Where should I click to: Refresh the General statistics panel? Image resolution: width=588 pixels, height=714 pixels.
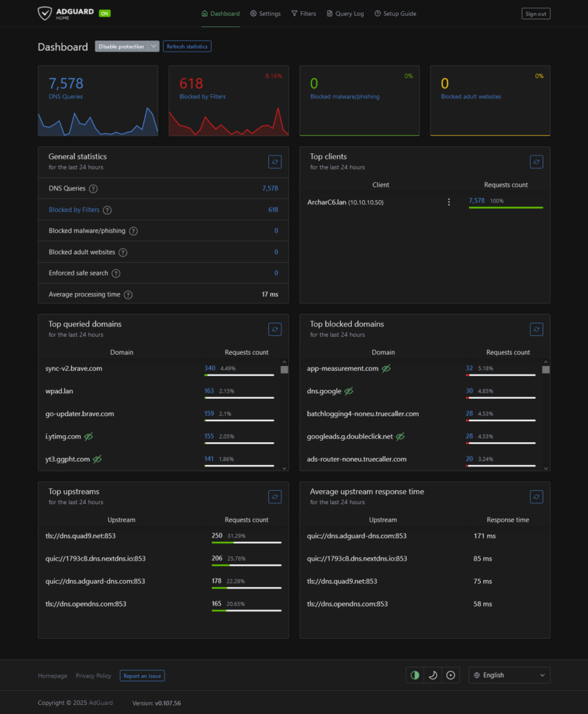(x=275, y=162)
